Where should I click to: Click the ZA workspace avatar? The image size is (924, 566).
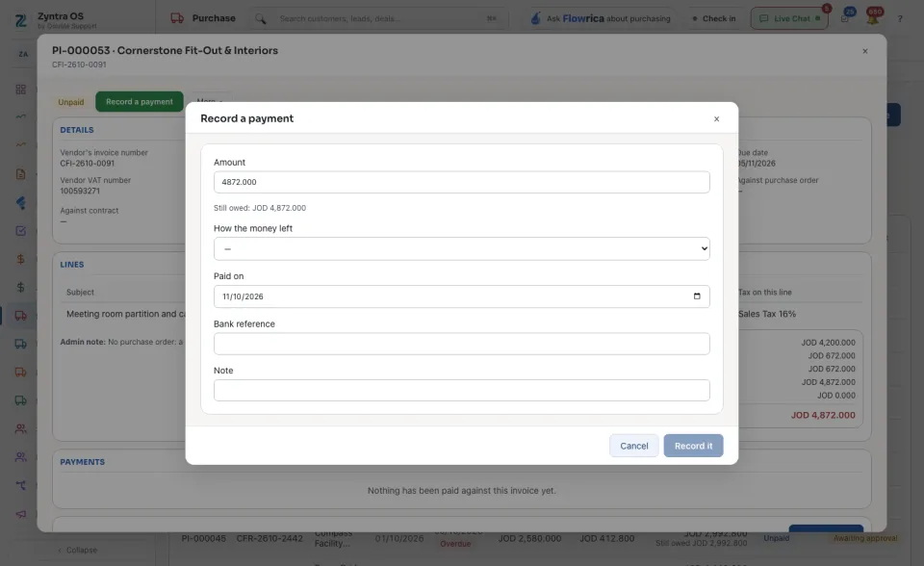coord(23,54)
